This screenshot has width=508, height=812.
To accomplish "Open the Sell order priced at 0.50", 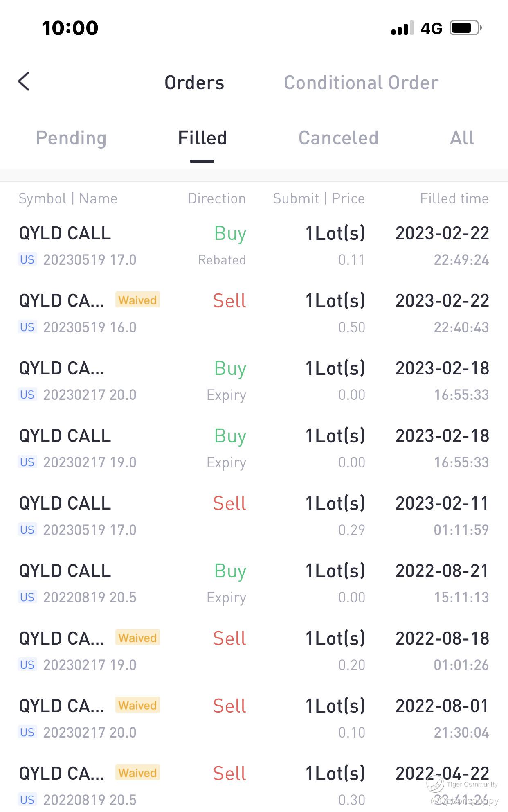I will pyautogui.click(x=254, y=314).
